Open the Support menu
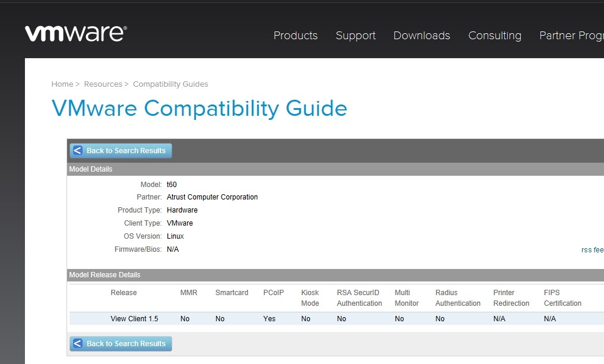This screenshot has height=364, width=604. pos(356,36)
